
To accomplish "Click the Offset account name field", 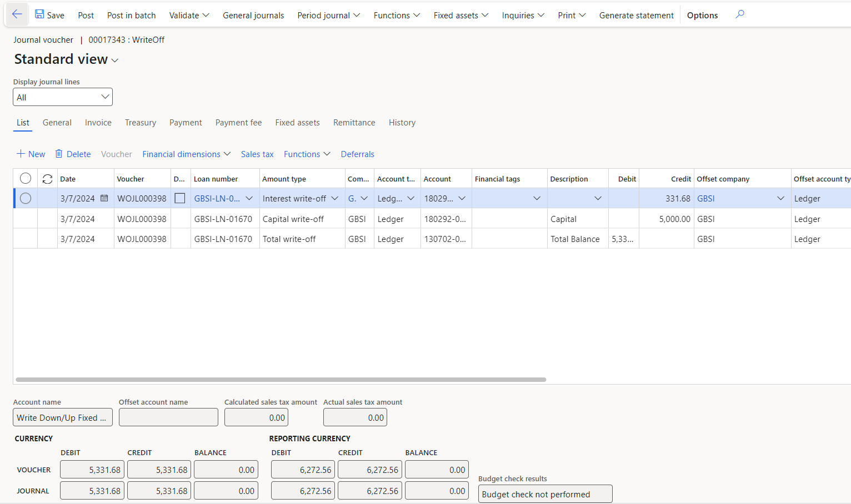I will tap(168, 417).
